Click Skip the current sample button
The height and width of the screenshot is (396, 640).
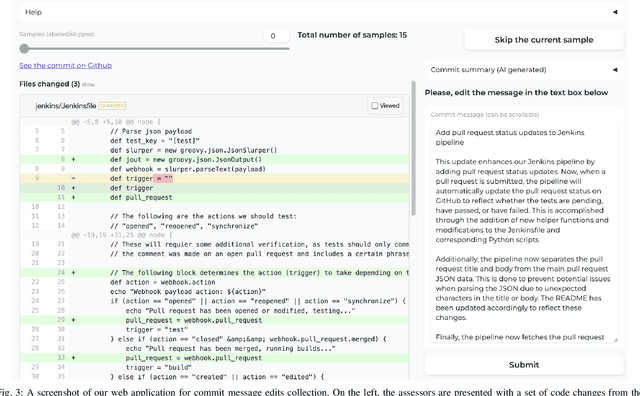pyautogui.click(x=544, y=40)
